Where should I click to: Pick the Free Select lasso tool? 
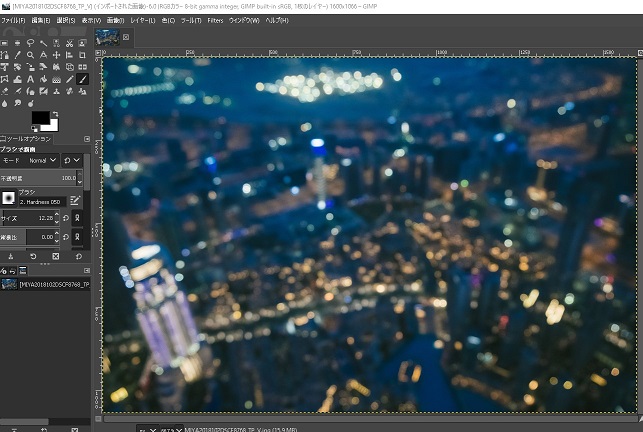tap(30, 43)
